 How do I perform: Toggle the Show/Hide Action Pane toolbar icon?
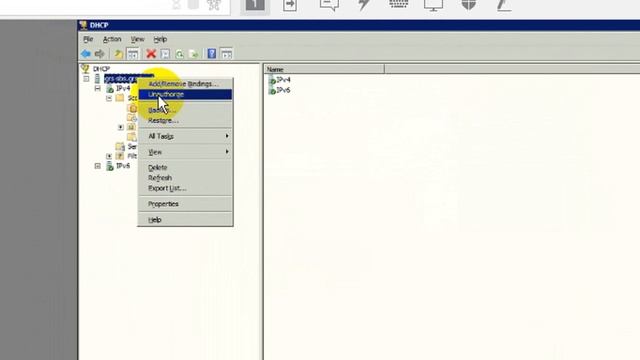[226, 54]
